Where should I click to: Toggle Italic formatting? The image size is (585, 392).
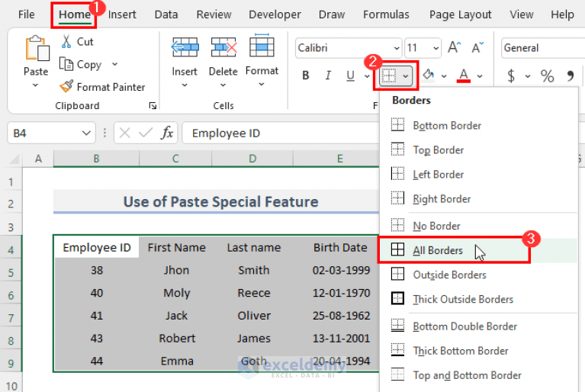[327, 76]
